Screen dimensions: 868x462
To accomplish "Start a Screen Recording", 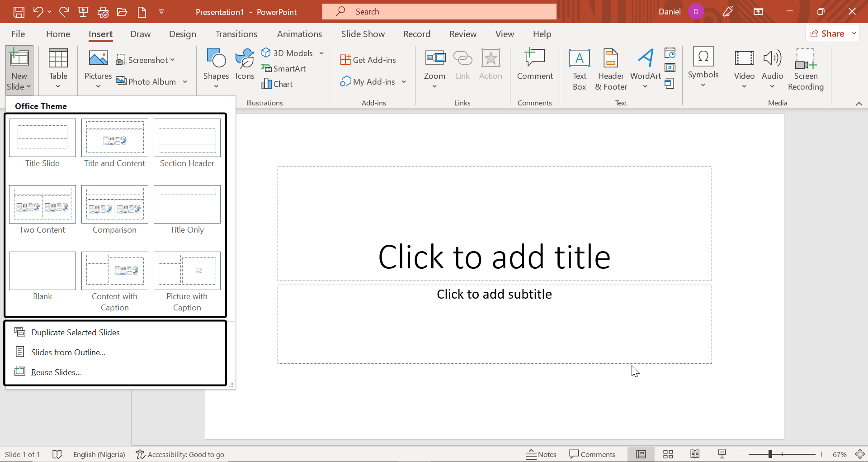I will [x=806, y=68].
